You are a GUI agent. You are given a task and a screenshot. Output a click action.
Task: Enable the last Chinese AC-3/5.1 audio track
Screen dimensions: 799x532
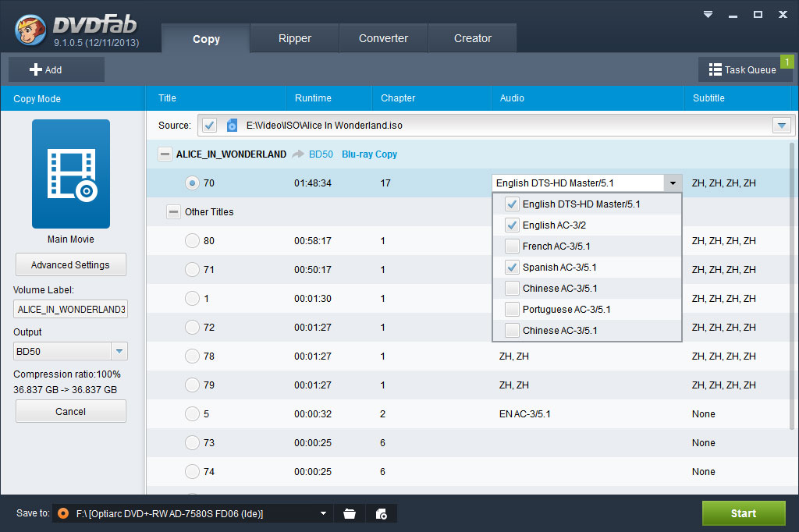[512, 330]
